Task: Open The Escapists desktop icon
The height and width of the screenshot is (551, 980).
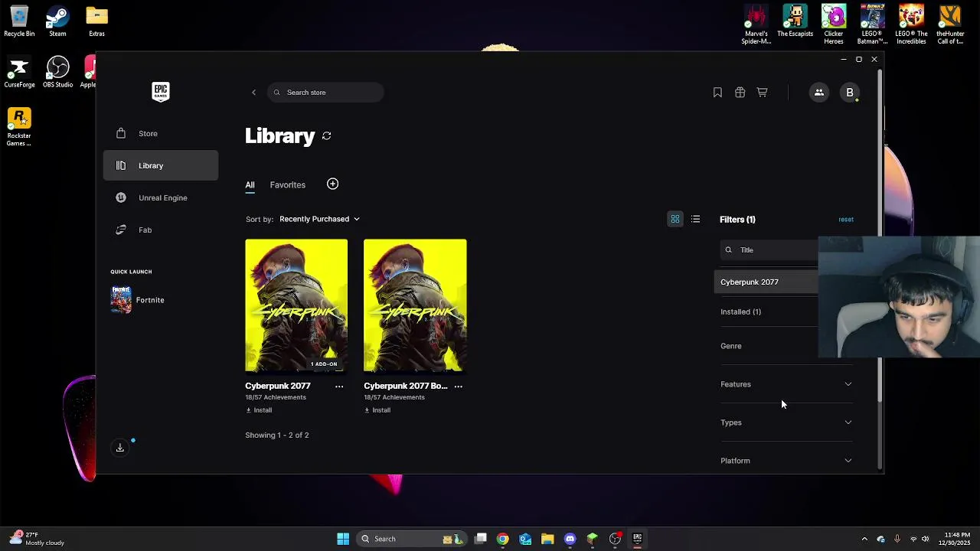Action: coord(795,21)
